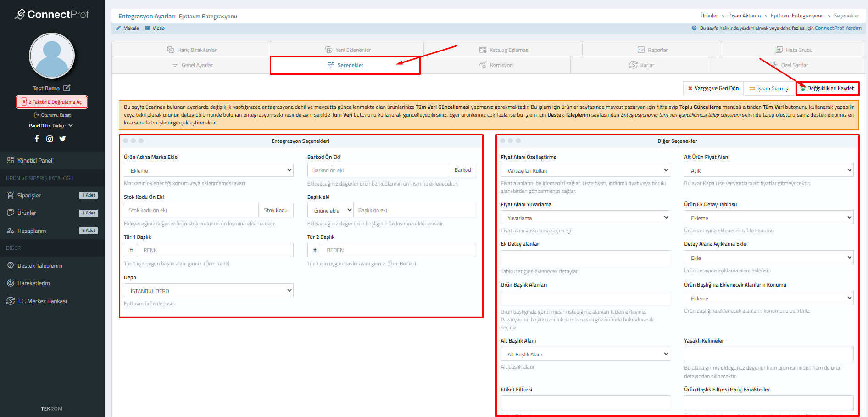Click the Hariç Bırakılanlar tab icon
The image size is (868, 417).
[171, 50]
